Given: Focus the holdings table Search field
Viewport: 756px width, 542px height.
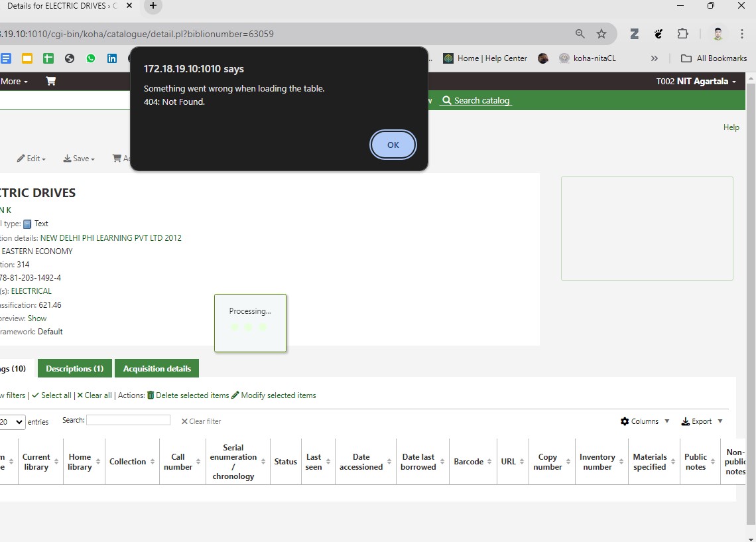Looking at the screenshot, I should point(128,420).
